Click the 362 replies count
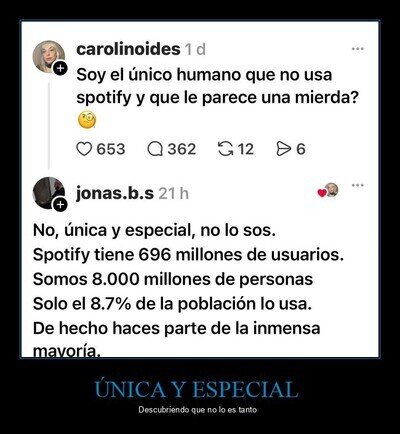The image size is (400, 434). (182, 149)
